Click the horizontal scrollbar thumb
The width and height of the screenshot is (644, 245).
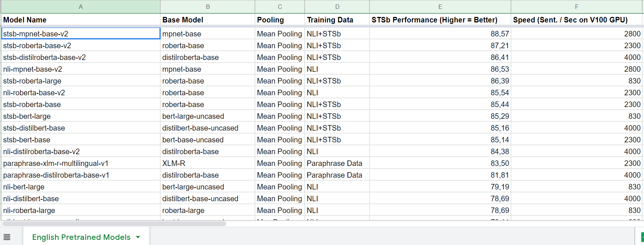114,223
